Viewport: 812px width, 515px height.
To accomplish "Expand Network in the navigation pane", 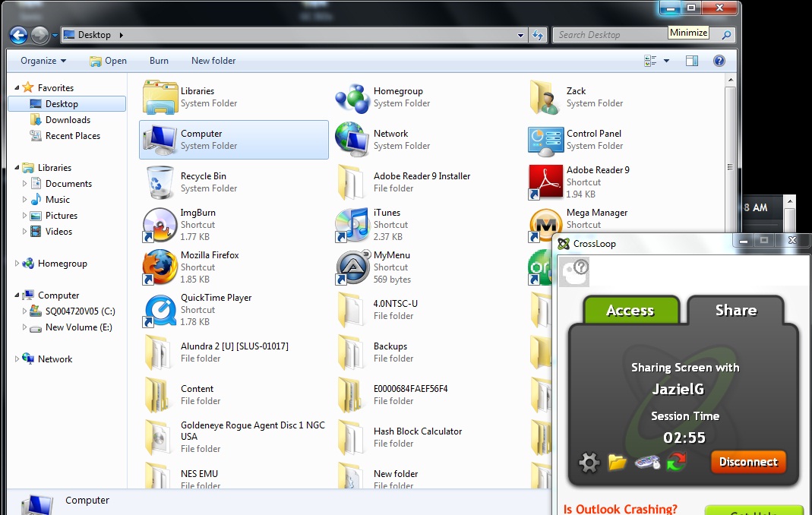I will pos(17,359).
